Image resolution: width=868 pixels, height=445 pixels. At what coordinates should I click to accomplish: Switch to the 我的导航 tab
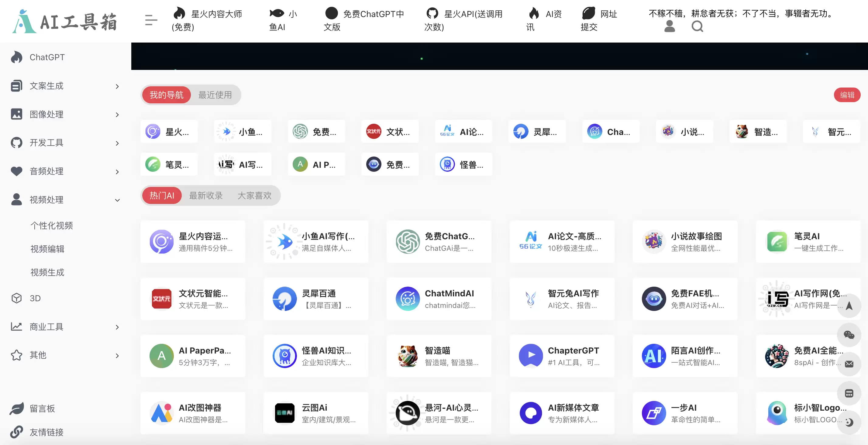point(167,95)
